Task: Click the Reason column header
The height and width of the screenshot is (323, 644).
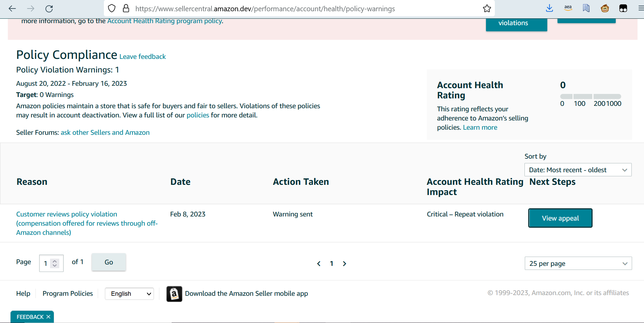Action: tap(32, 182)
